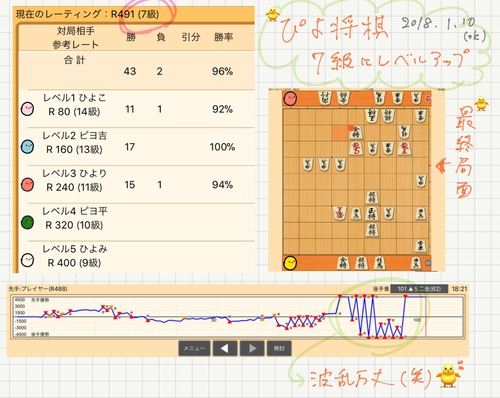This screenshot has width=500, height=398.
Task: Click R 160 (13級) rating text
Action: pos(74,149)
